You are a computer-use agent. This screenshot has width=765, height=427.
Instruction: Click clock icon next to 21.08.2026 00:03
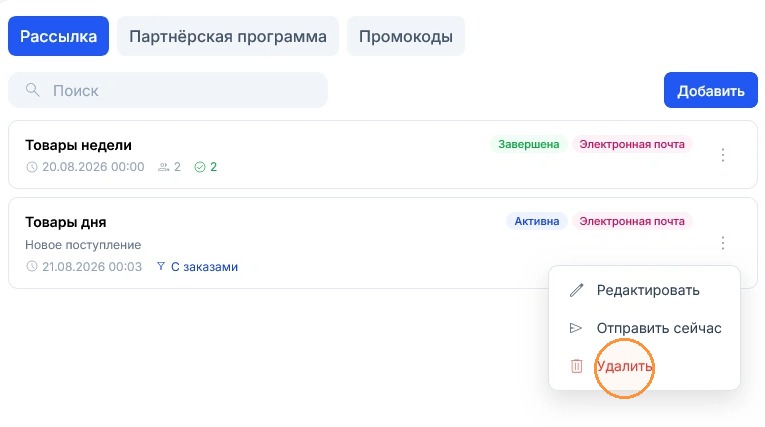pyautogui.click(x=32, y=266)
